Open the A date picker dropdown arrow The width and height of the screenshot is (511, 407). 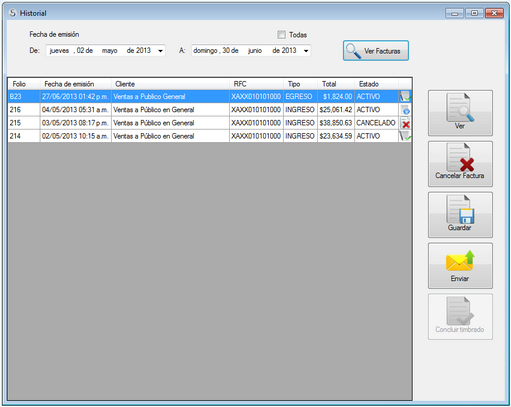(306, 51)
